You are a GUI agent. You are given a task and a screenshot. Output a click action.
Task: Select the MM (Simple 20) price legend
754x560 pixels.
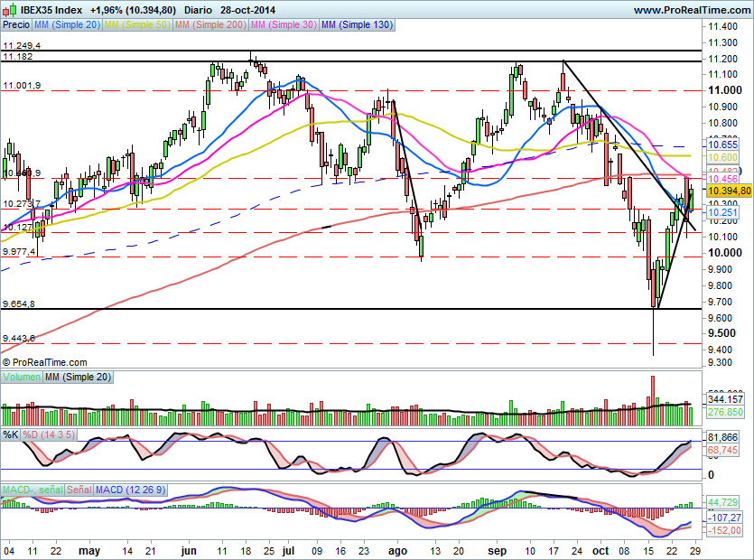67,24
